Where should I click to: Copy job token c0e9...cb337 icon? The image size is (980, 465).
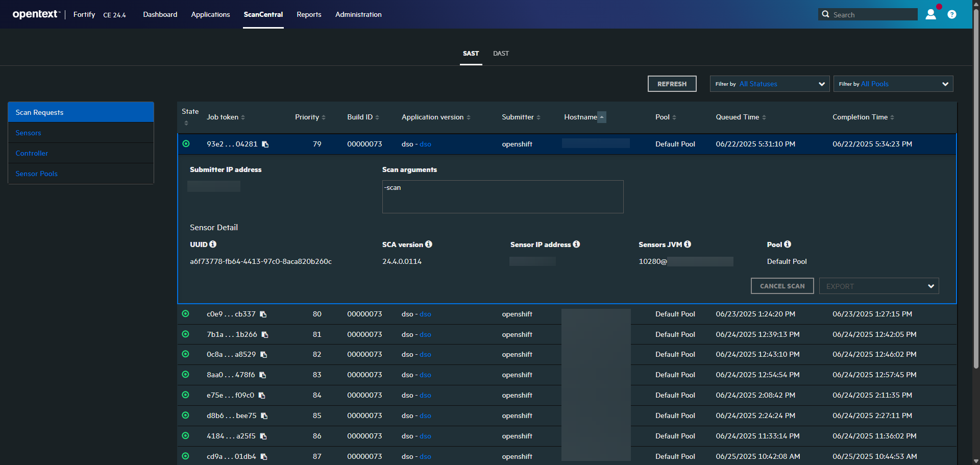[263, 314]
